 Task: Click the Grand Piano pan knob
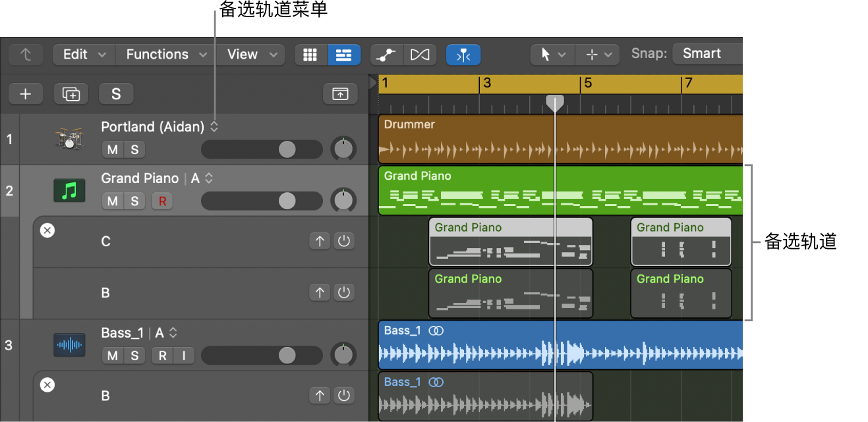pos(343,200)
